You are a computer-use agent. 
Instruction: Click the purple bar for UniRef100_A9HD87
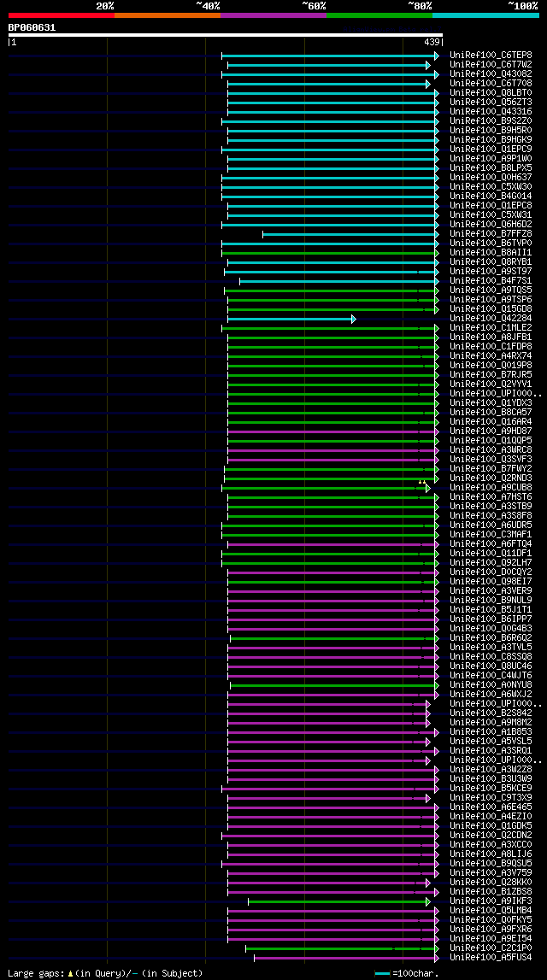[x=333, y=431]
